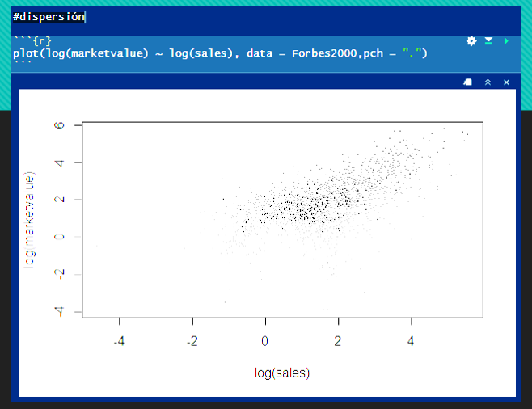Click the log(marketvalue) axis label
The width and height of the screenshot is (532, 409).
tap(30, 220)
